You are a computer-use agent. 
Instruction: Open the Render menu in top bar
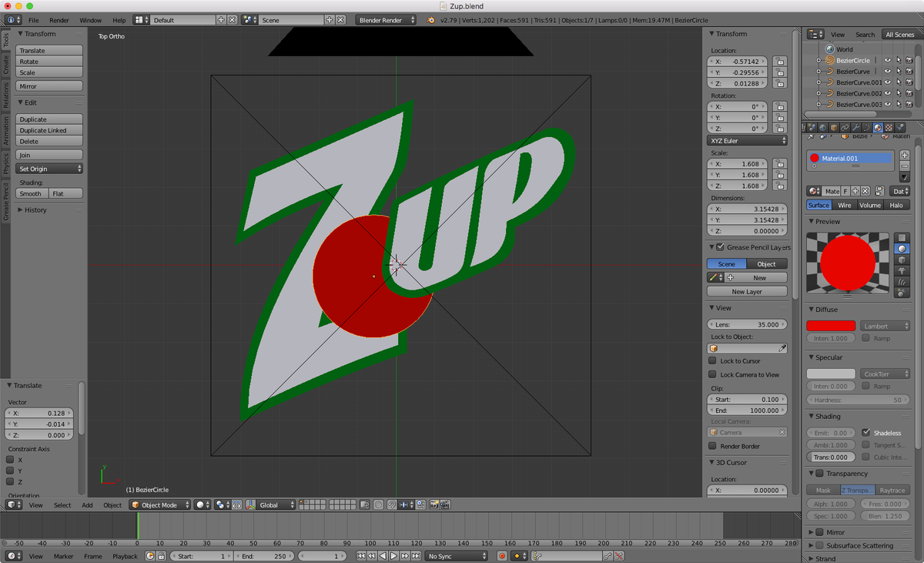click(59, 20)
